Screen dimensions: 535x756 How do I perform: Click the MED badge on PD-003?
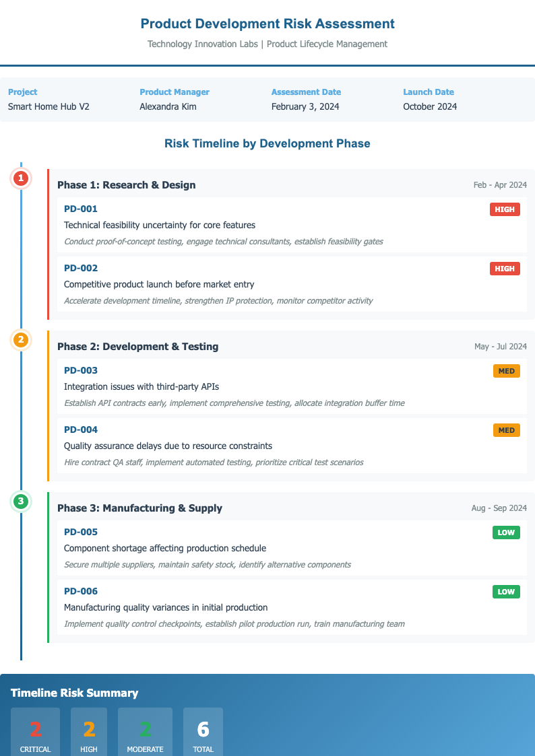pos(507,371)
